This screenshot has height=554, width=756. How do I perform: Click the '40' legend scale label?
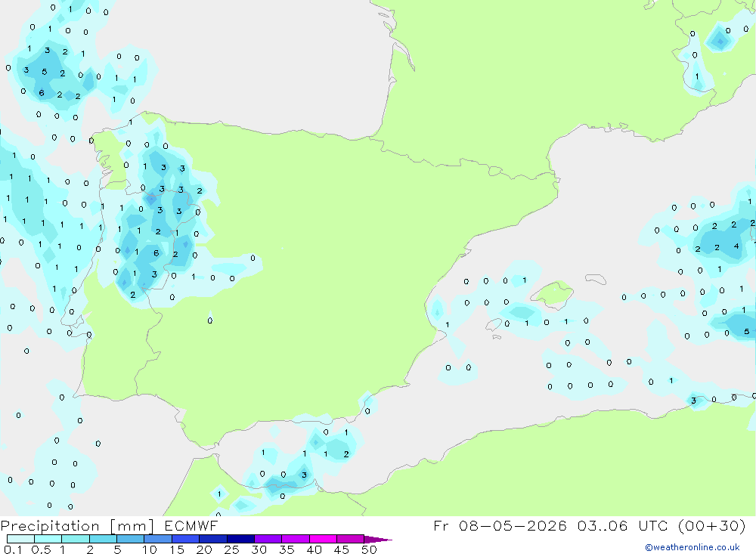coord(314,549)
